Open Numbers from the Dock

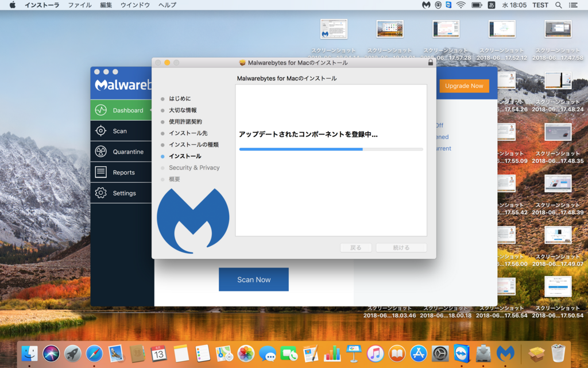click(332, 354)
